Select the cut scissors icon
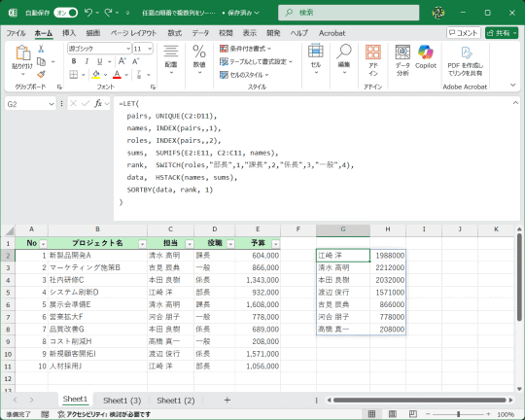The image size is (525, 420). click(x=41, y=49)
